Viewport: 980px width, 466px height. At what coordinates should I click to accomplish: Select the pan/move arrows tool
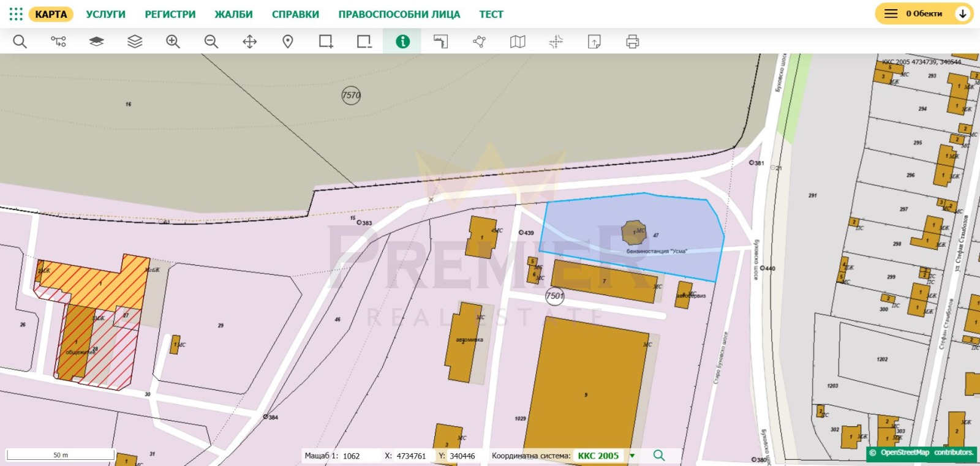click(x=249, y=42)
